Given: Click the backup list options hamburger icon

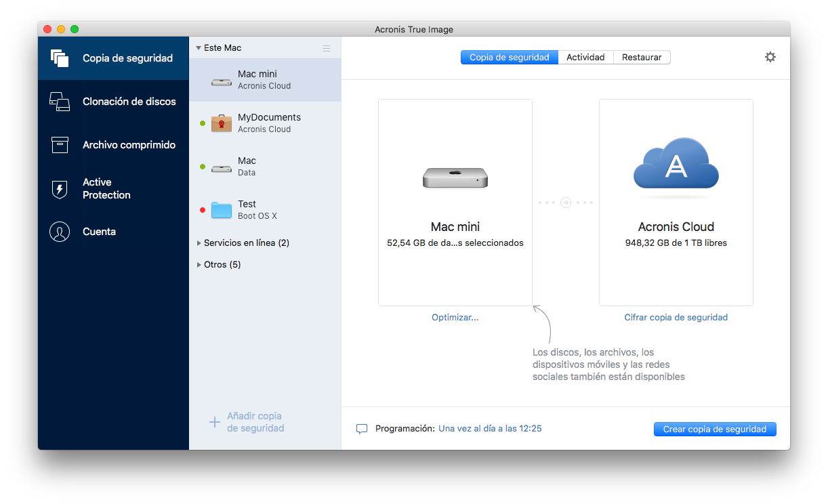Looking at the screenshot, I should (x=326, y=47).
